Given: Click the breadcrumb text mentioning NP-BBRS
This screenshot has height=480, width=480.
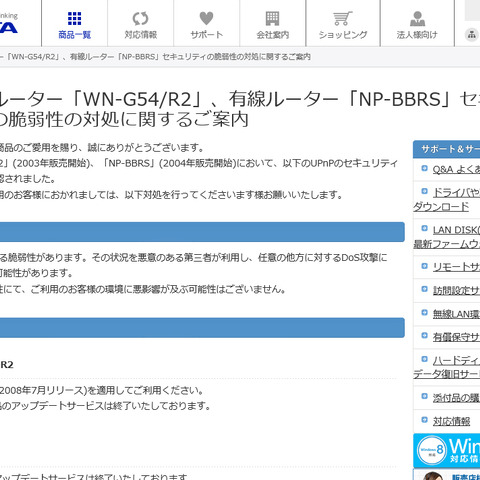Looking at the screenshot, I should pyautogui.click(x=155, y=57).
